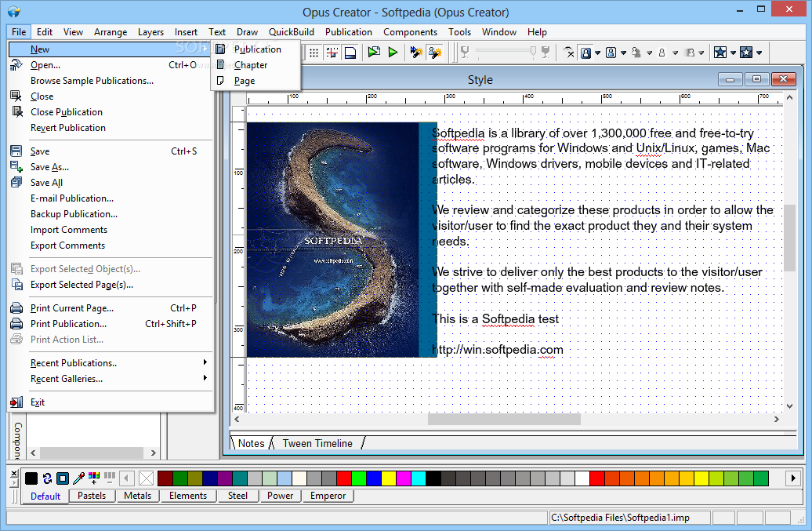
Task: Click the add color to palette icon
Action: coord(94,478)
